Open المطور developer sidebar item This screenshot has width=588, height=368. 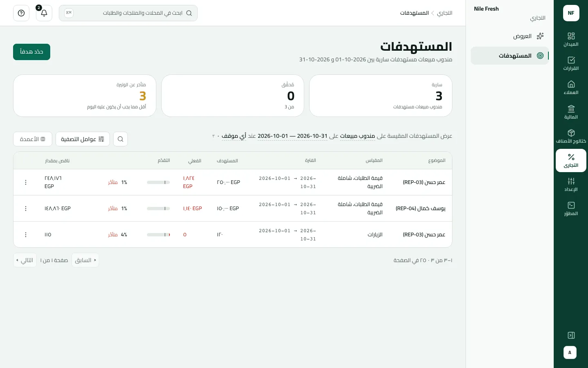571,209
